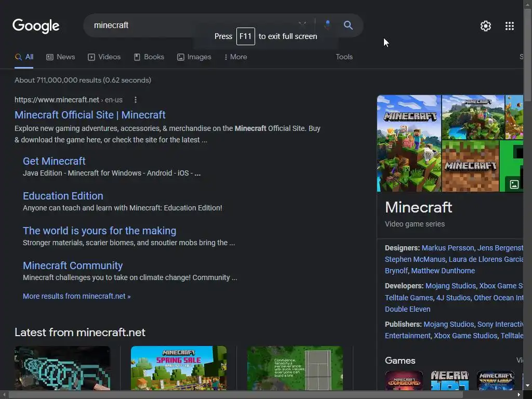
Task: Click Xbox Game Studios publisher link
Action: pyautogui.click(x=465, y=336)
